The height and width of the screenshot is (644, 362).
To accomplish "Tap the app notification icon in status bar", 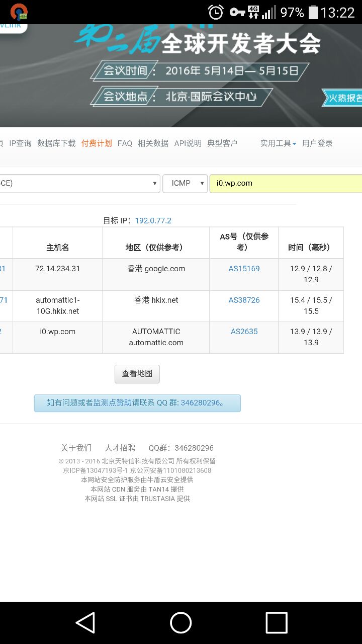I will coord(19,12).
